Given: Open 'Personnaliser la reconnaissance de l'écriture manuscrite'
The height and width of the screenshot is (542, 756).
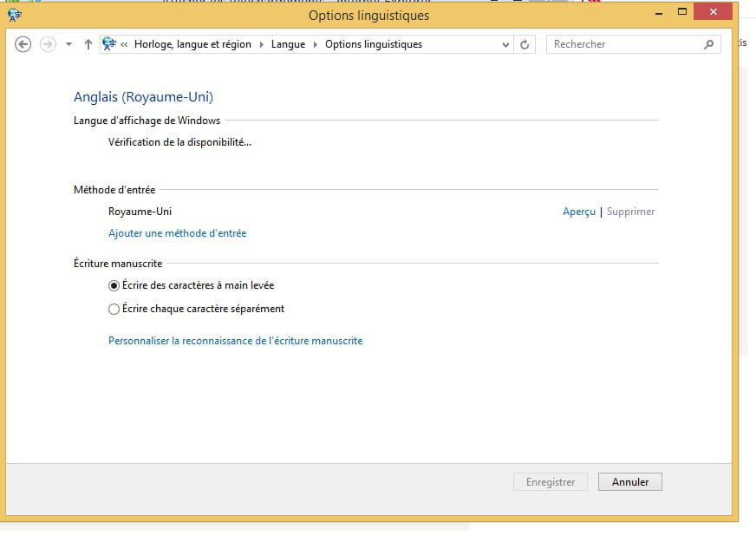Looking at the screenshot, I should [x=235, y=341].
